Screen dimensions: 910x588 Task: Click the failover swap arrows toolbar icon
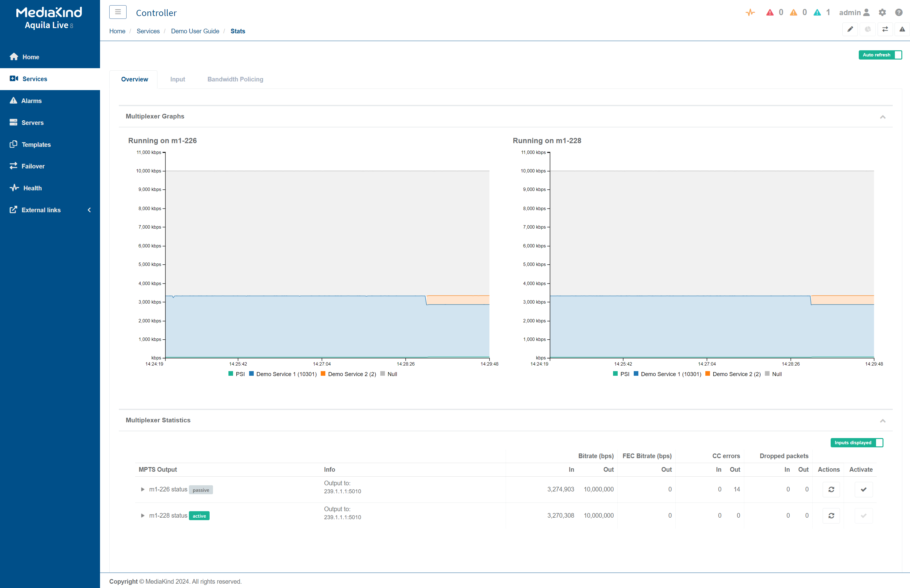(885, 29)
